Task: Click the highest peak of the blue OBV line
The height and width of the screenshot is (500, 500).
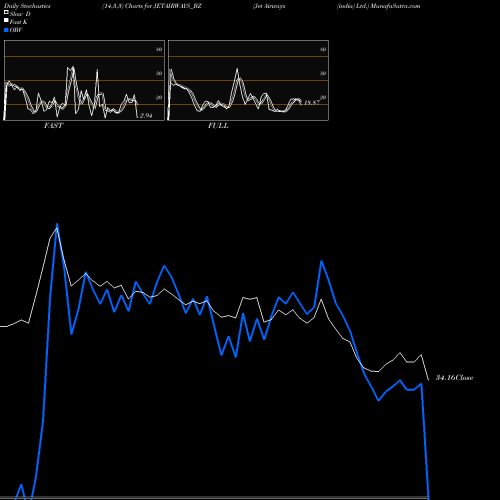Action: point(57,224)
